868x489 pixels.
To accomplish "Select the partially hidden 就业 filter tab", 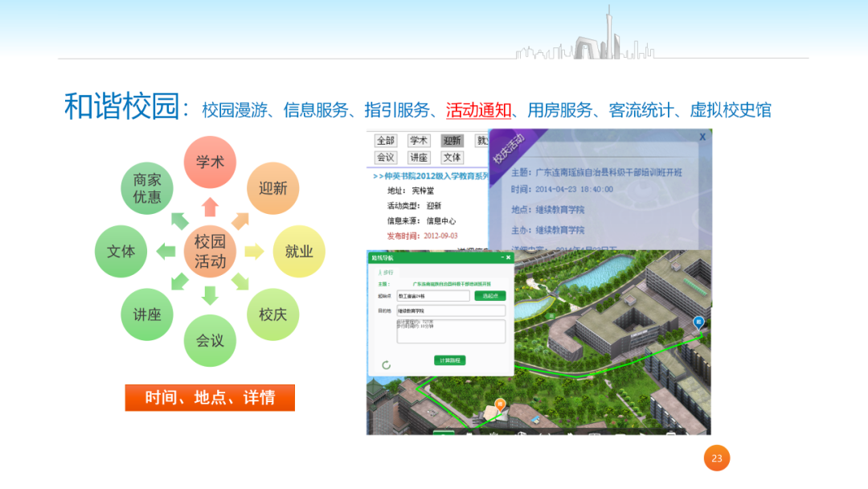I will click(481, 141).
